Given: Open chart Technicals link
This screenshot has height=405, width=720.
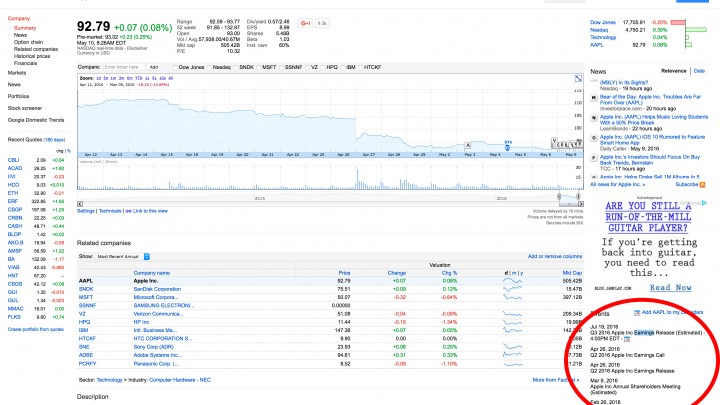Looking at the screenshot, I should 110,211.
